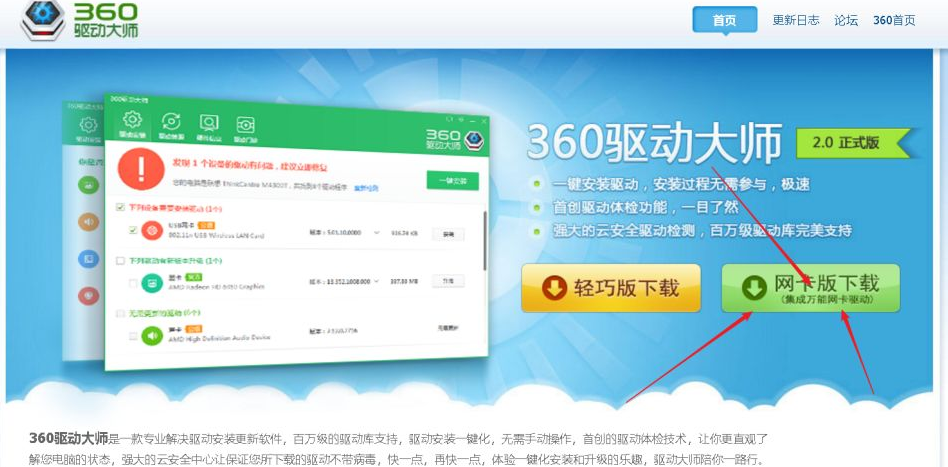Expand version dropdown for AMD Radeon graphics

(376, 283)
